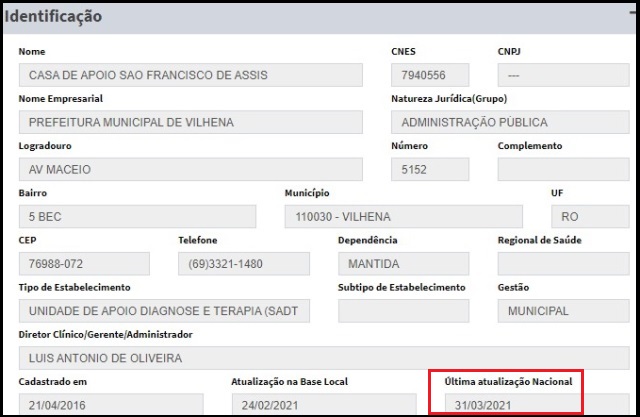The width and height of the screenshot is (640, 417).
Task: Click the Telefone field
Action: coord(243,264)
